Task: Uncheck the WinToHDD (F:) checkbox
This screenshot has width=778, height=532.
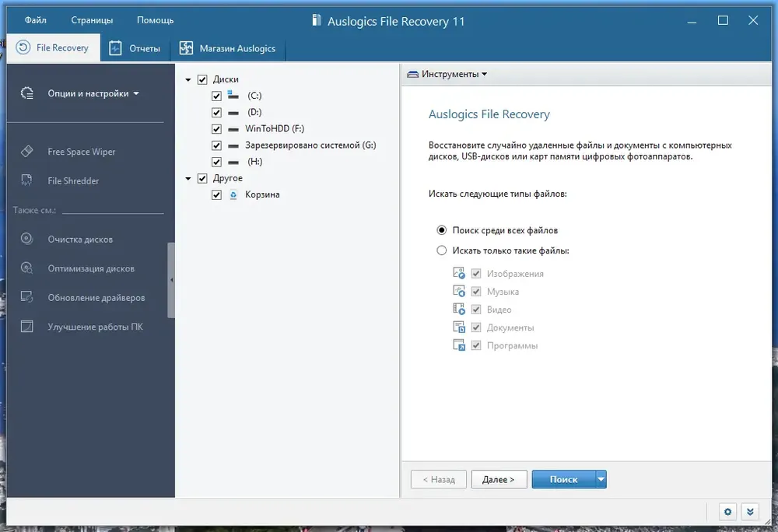Action: (x=216, y=129)
